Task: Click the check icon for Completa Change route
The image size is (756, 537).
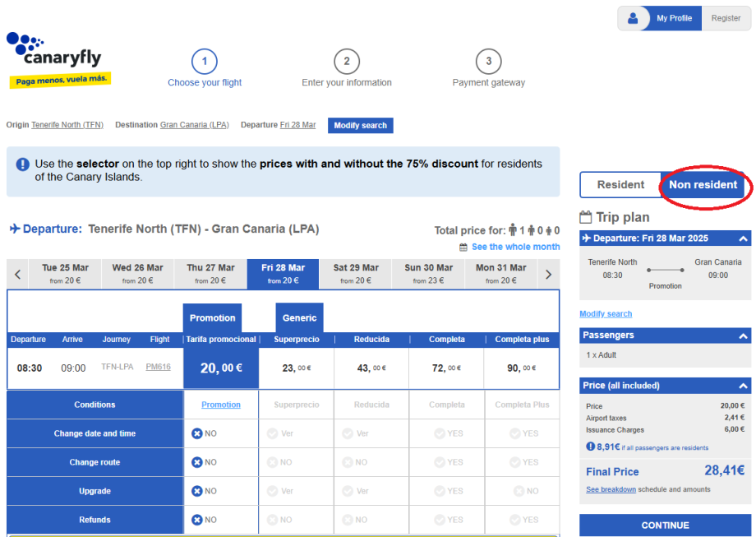Action: (x=438, y=462)
